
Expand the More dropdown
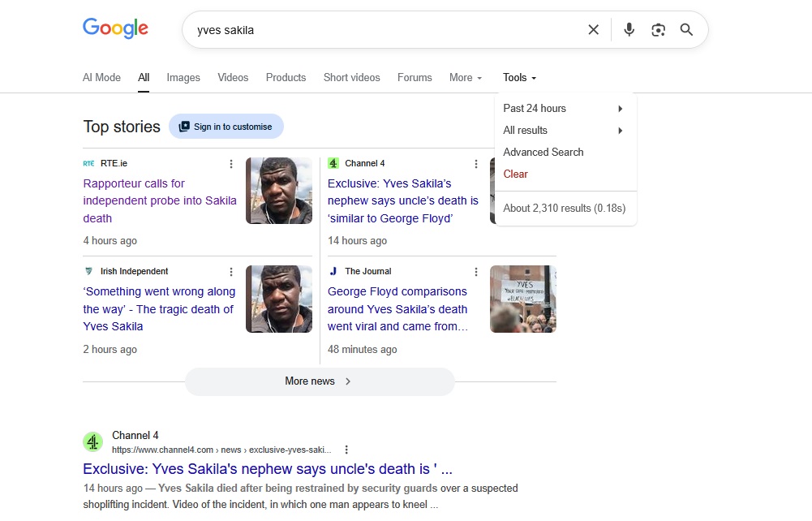[466, 78]
